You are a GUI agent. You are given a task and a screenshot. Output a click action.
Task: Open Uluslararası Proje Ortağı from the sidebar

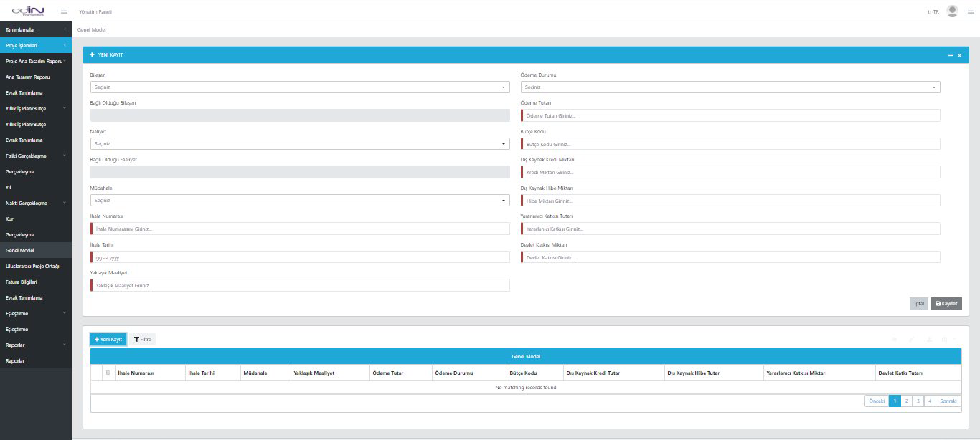tap(32, 266)
